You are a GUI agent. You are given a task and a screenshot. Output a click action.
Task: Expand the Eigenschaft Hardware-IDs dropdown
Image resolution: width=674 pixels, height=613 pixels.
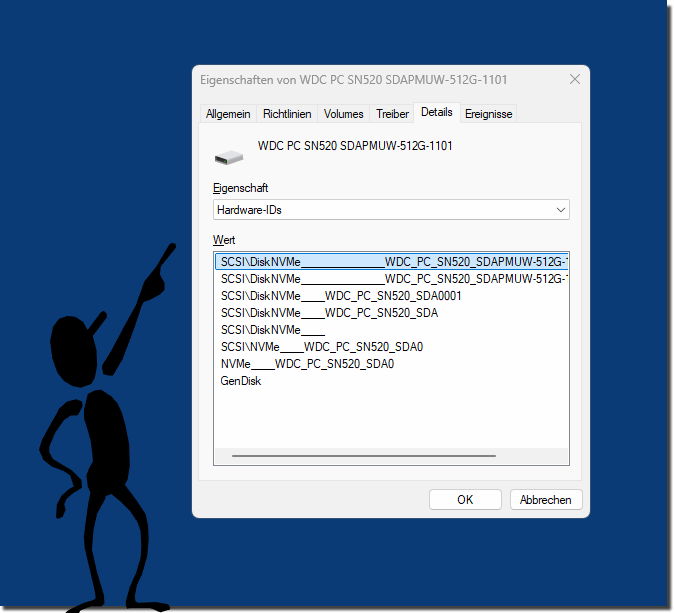coord(391,210)
